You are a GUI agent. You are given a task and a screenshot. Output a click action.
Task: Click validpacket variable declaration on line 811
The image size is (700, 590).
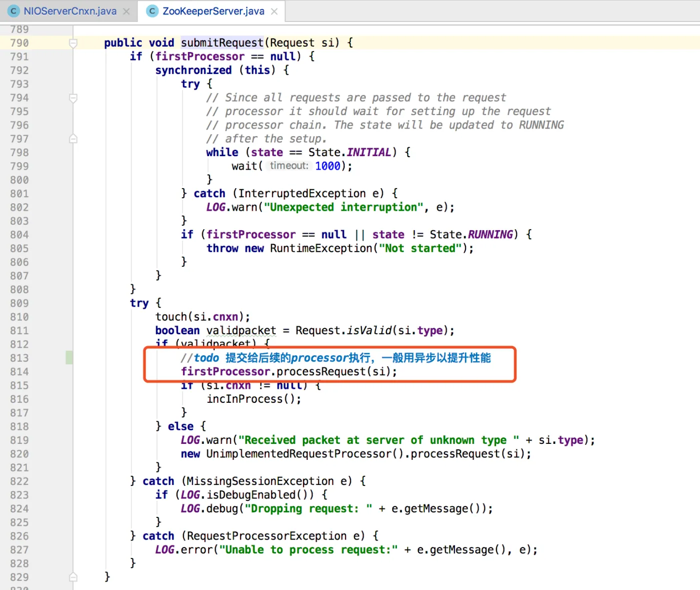click(x=241, y=330)
